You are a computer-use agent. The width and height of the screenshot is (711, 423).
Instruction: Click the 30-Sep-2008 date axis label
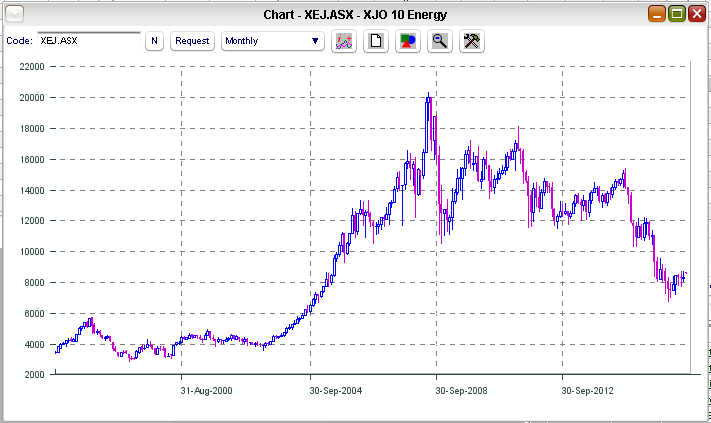(x=461, y=391)
